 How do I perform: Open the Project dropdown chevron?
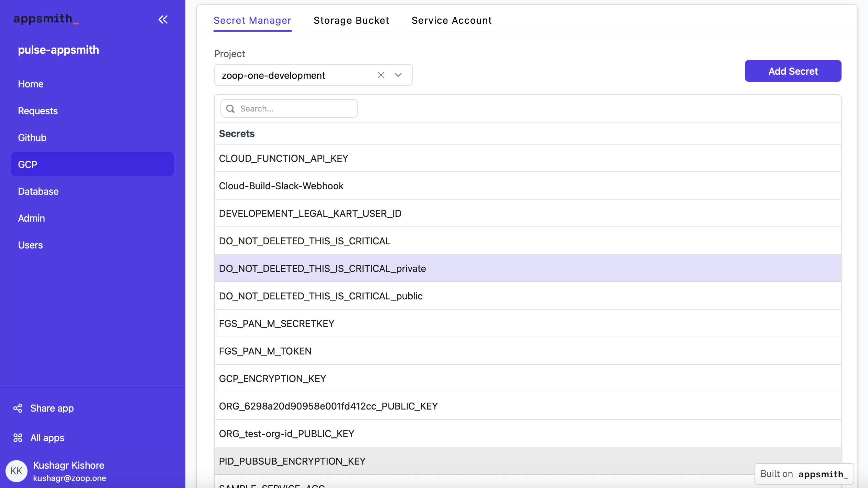point(398,75)
